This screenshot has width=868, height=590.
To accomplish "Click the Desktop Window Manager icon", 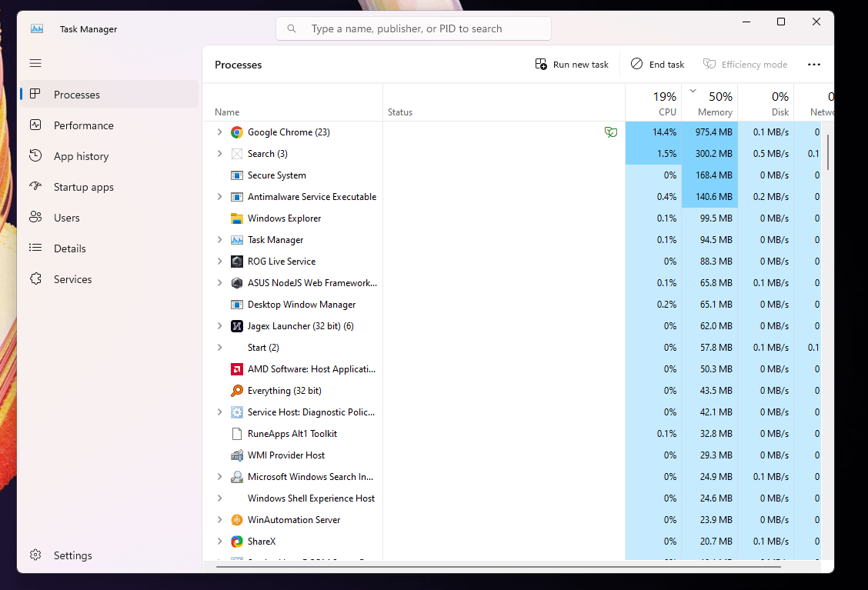I will [237, 305].
